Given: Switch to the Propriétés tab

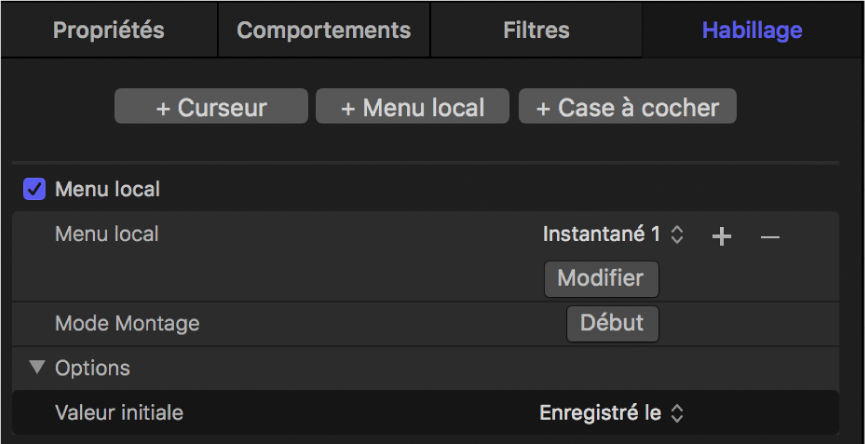Looking at the screenshot, I should 108,30.
